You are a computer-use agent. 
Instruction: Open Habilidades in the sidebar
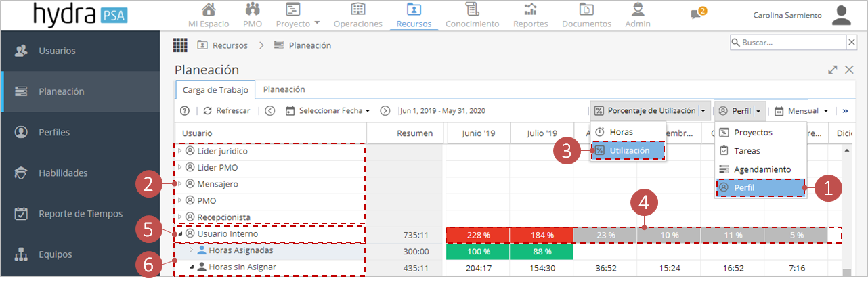(x=63, y=173)
